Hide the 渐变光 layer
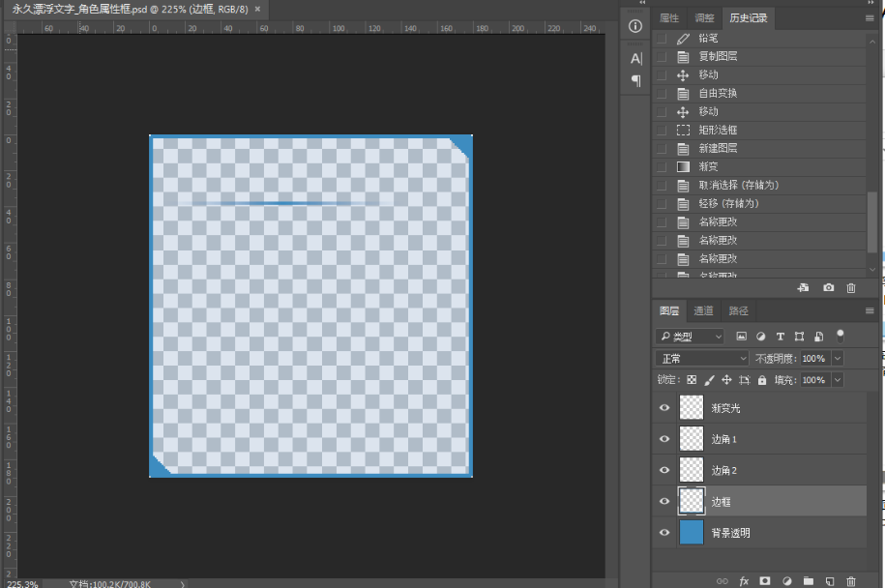Screen dimensions: 885x588 (664, 408)
